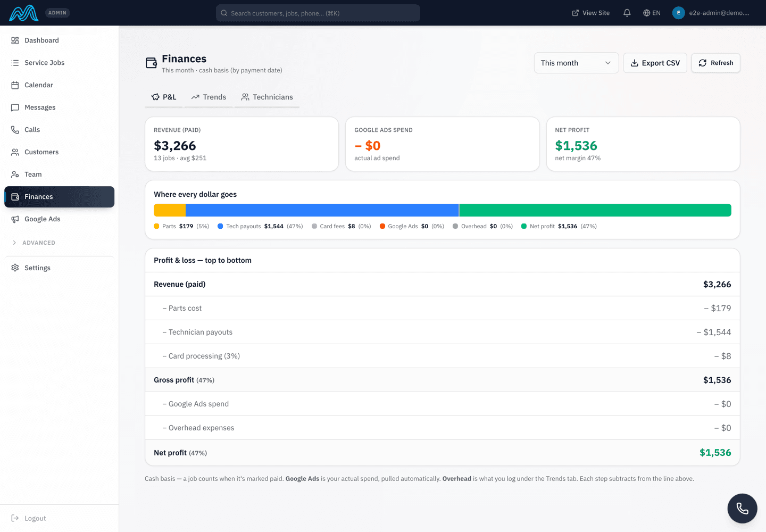Open the floating phone call button
Image resolution: width=766 pixels, height=532 pixels.
coord(742,509)
